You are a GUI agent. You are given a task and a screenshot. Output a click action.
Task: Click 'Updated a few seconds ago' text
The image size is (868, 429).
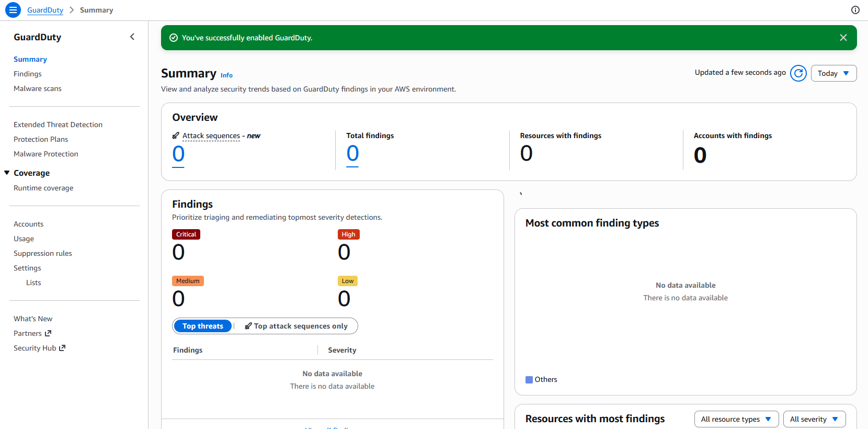point(740,72)
